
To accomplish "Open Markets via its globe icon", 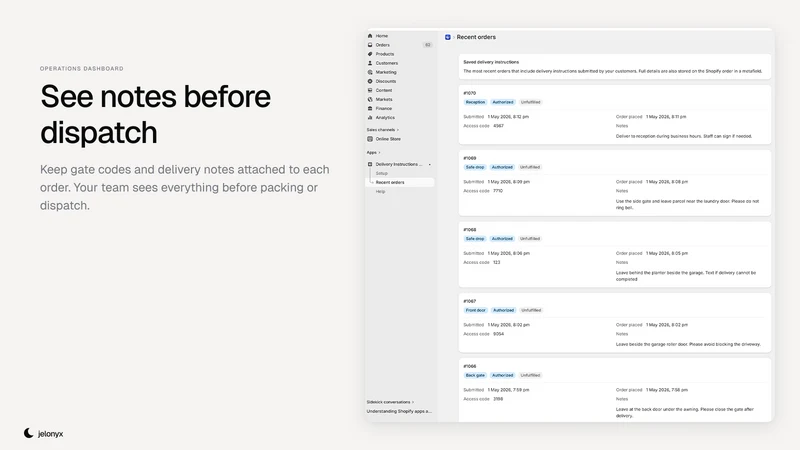I will click(370, 99).
